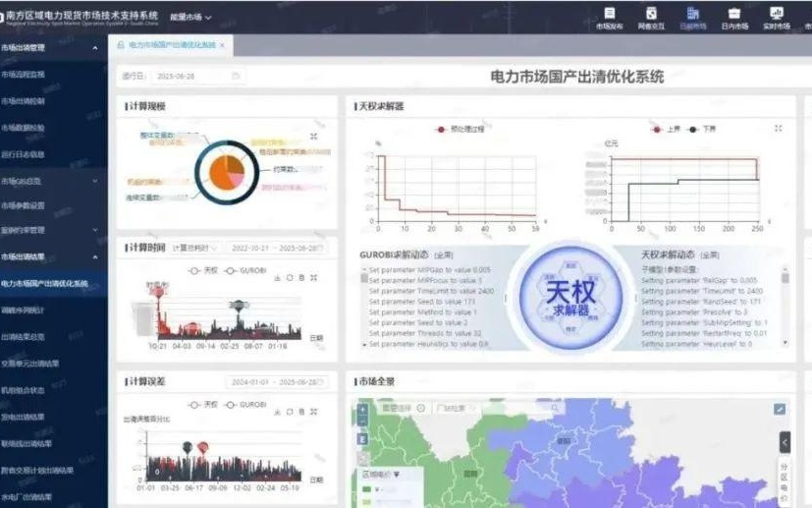Viewport: 812px width, 508px height.
Task: Click 计算误差 date range field
Action: tap(277, 382)
